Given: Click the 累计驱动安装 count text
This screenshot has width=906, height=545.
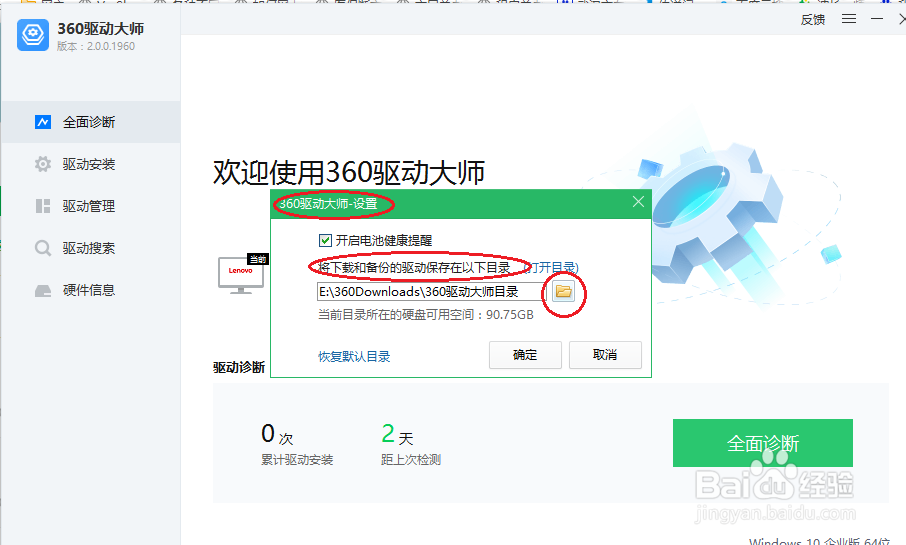Looking at the screenshot, I should click(297, 459).
